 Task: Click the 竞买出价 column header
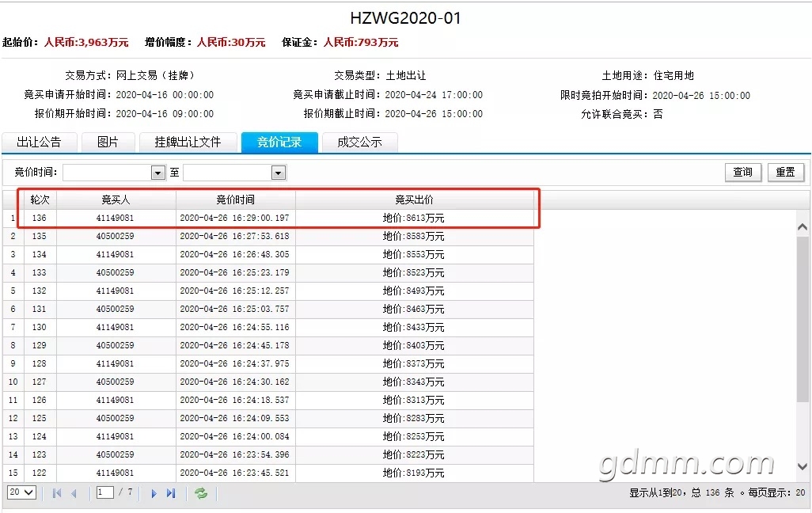click(x=414, y=200)
